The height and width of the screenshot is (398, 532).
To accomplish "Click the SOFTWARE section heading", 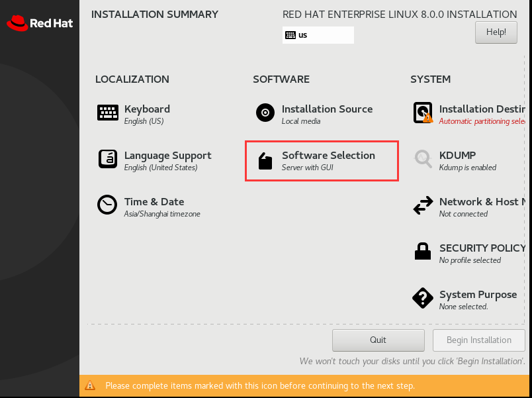I will pos(281,79).
